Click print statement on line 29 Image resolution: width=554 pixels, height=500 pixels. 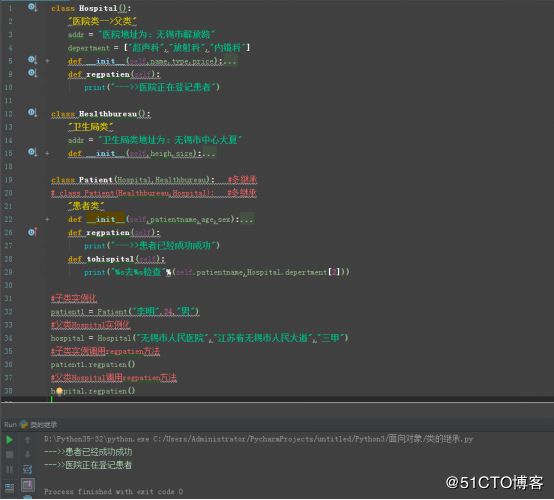click(x=217, y=272)
